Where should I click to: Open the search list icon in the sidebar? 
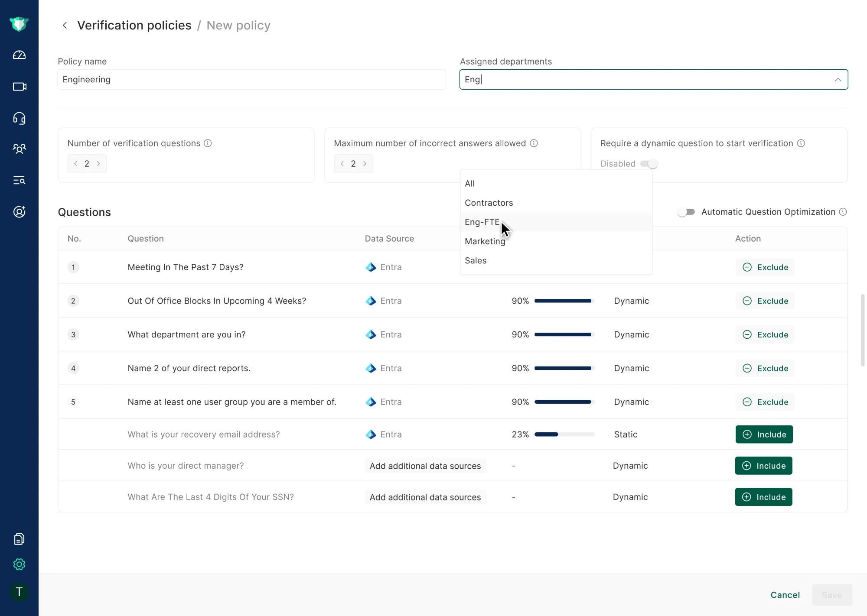point(19,180)
